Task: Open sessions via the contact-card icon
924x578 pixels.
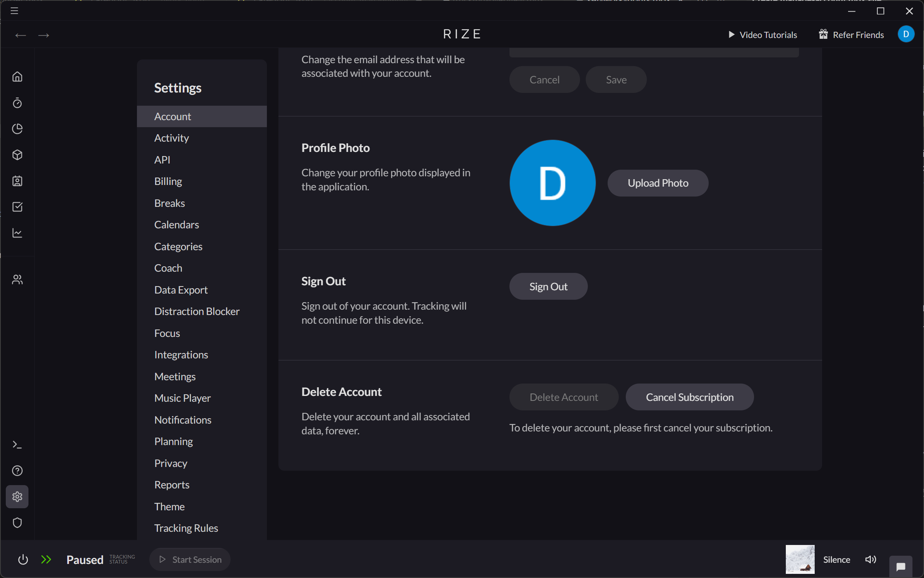Action: [x=17, y=181]
